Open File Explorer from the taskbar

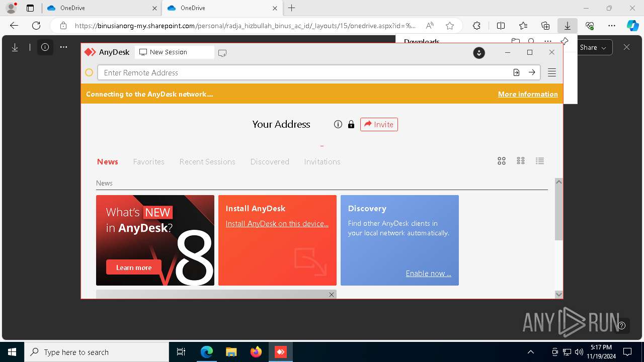pos(231,352)
